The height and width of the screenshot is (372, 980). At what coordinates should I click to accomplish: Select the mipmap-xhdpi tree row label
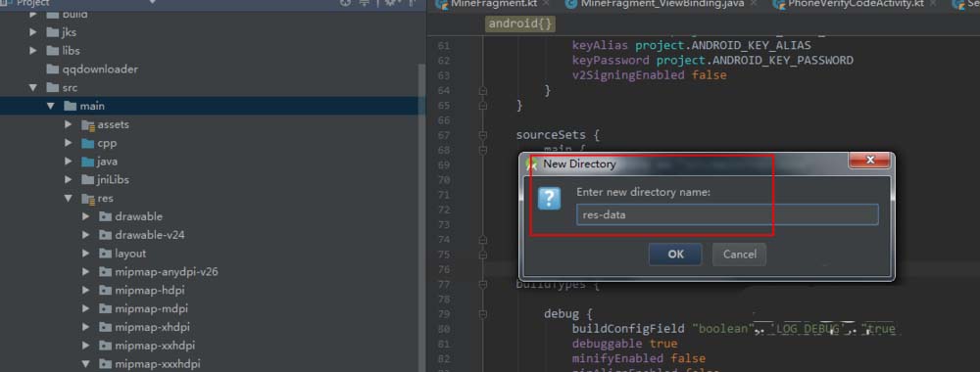152,327
